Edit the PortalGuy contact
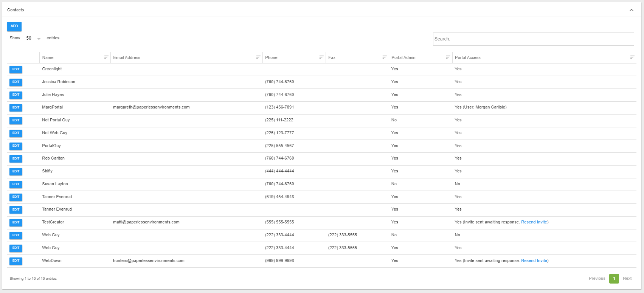This screenshot has width=644, height=293. coord(16,146)
